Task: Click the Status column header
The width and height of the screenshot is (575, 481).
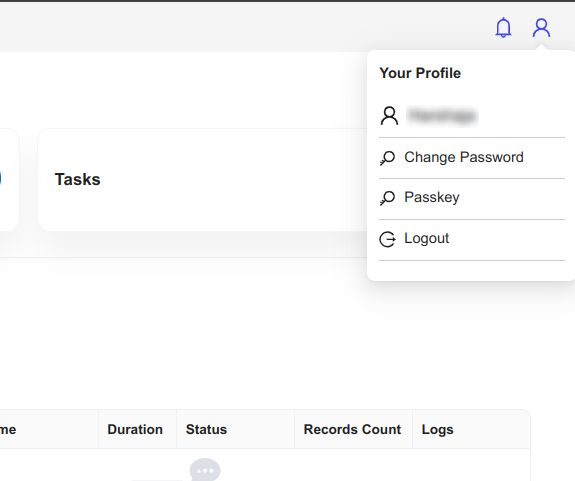Action: point(206,429)
